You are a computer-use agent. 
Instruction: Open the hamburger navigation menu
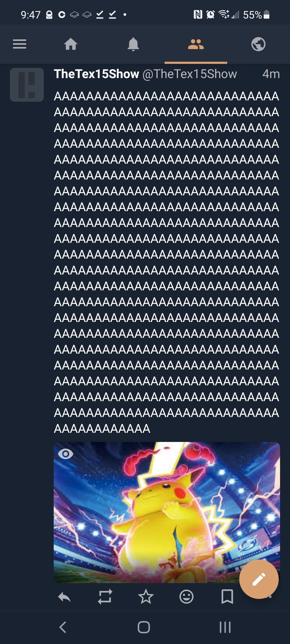coord(20,44)
